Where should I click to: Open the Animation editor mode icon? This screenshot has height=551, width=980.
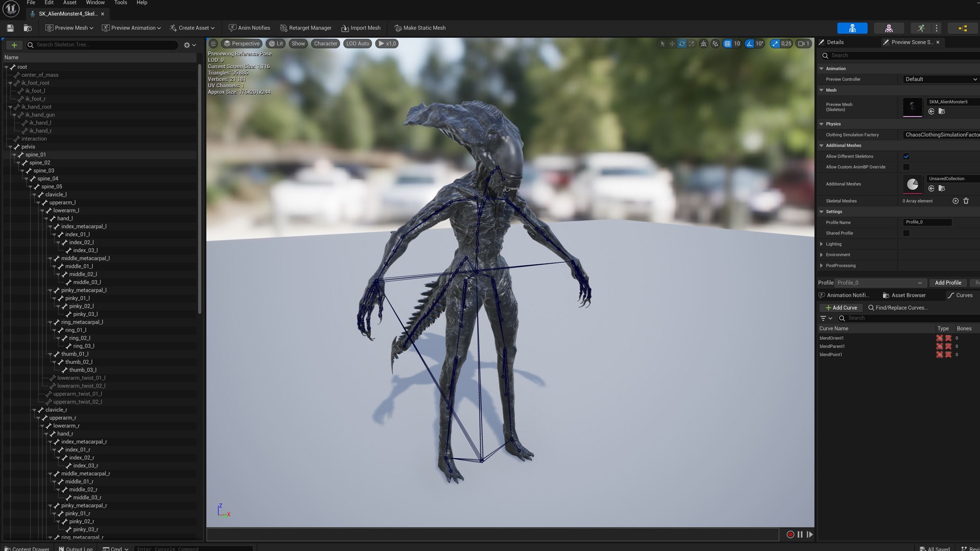921,28
